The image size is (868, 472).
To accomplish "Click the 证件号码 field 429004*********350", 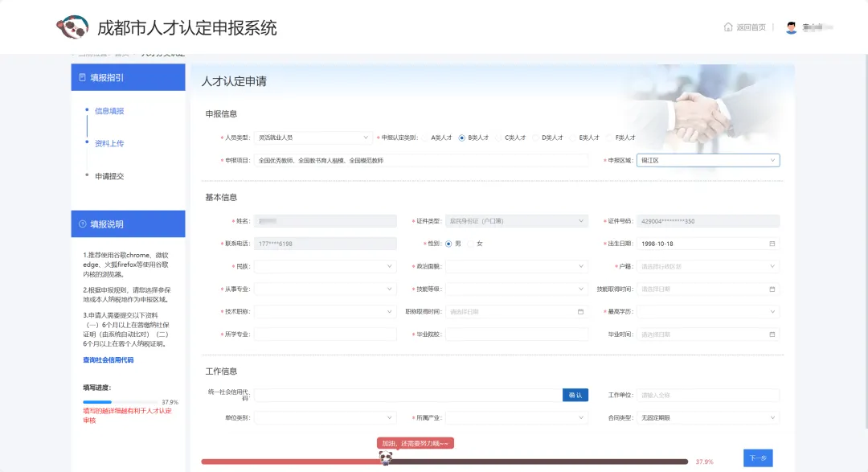I will tap(708, 221).
